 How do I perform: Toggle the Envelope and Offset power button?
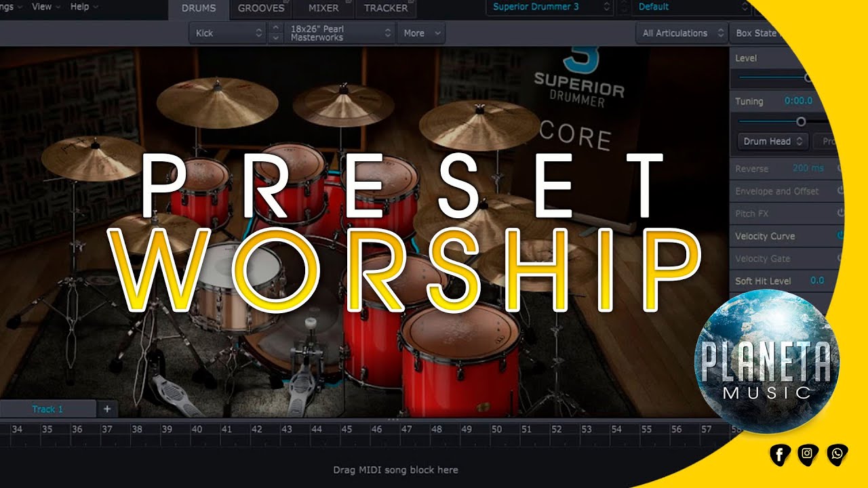point(840,191)
